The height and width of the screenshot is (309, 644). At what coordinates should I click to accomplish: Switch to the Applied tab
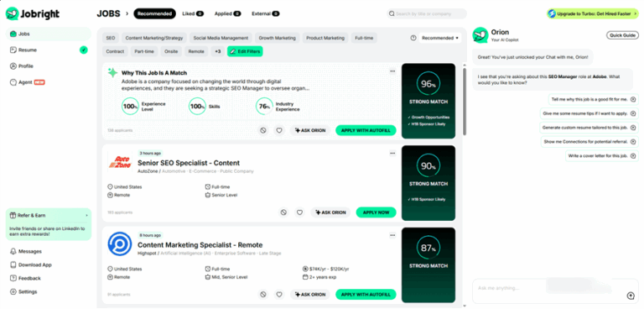point(227,13)
